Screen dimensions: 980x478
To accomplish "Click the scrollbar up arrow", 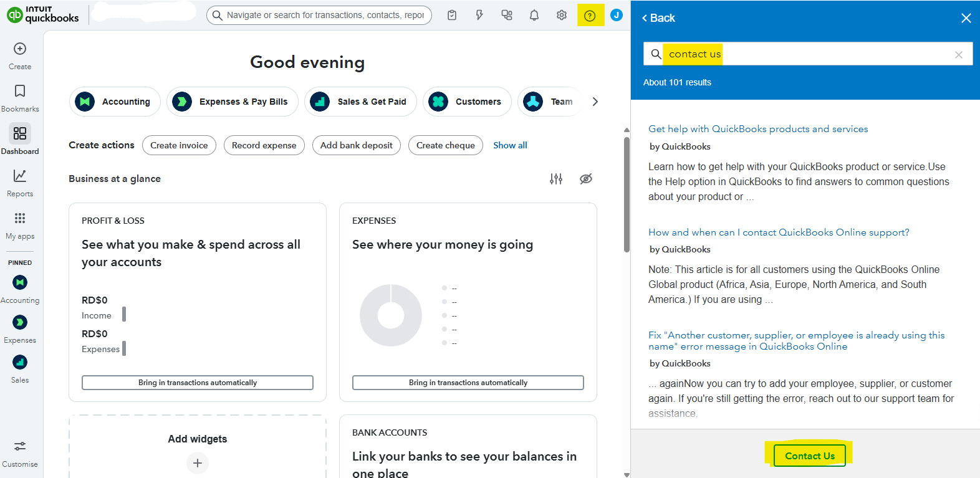I will (627, 130).
